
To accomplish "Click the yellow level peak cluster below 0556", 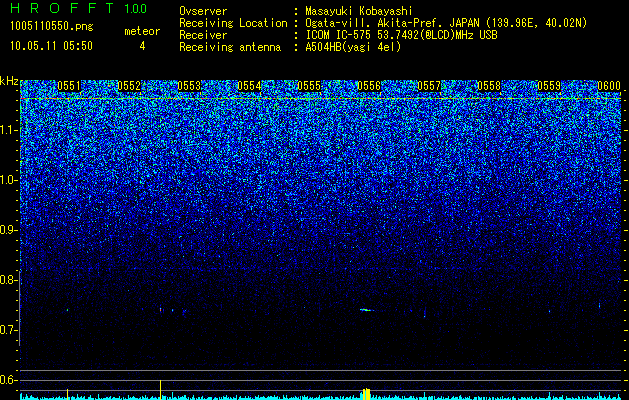I will point(366,394).
